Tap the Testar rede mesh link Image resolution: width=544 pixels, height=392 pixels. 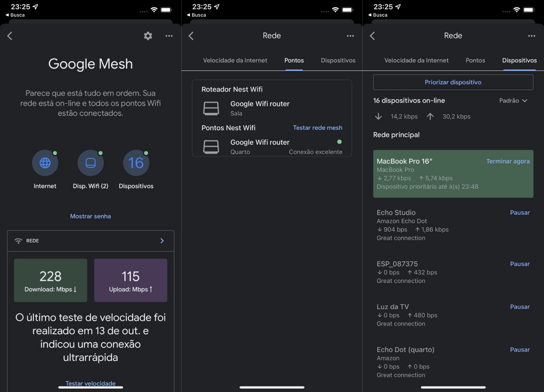pyautogui.click(x=317, y=128)
